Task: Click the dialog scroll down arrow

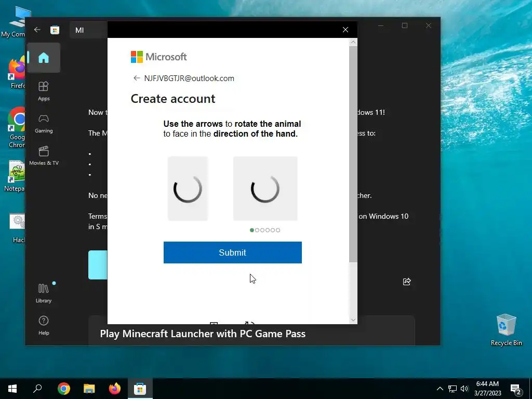Action: pyautogui.click(x=353, y=320)
